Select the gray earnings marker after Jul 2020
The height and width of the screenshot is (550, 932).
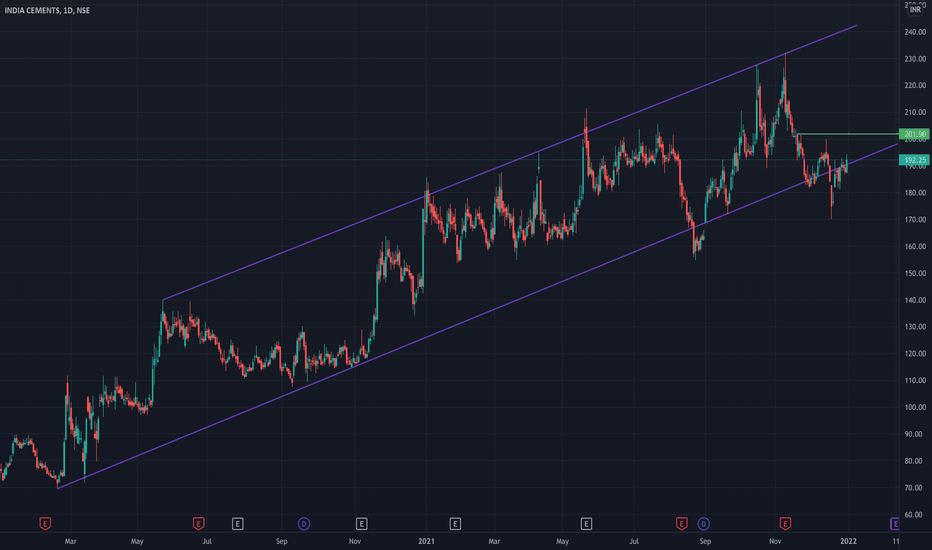[x=237, y=524]
